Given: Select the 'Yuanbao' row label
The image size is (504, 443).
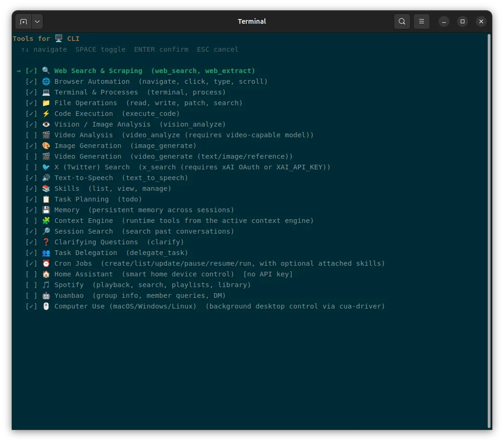Looking at the screenshot, I should click(69, 295).
